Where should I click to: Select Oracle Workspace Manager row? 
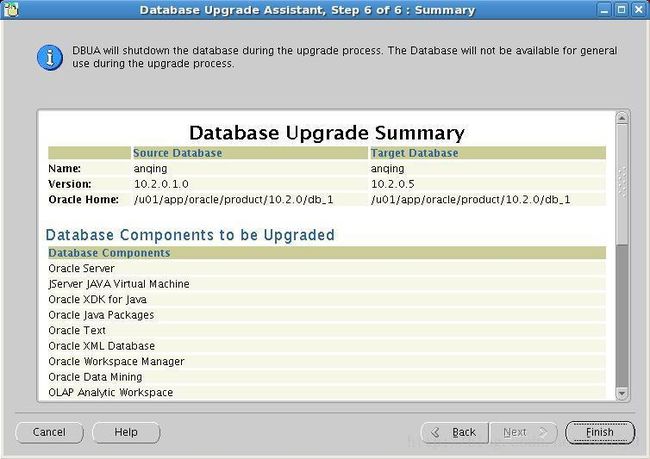pyautogui.click(x=327, y=362)
